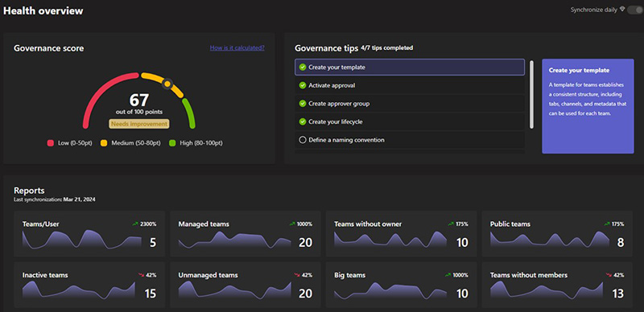Click the 'Health overview' page title
Viewport: 644px width, 312px height.
pyautogui.click(x=43, y=11)
